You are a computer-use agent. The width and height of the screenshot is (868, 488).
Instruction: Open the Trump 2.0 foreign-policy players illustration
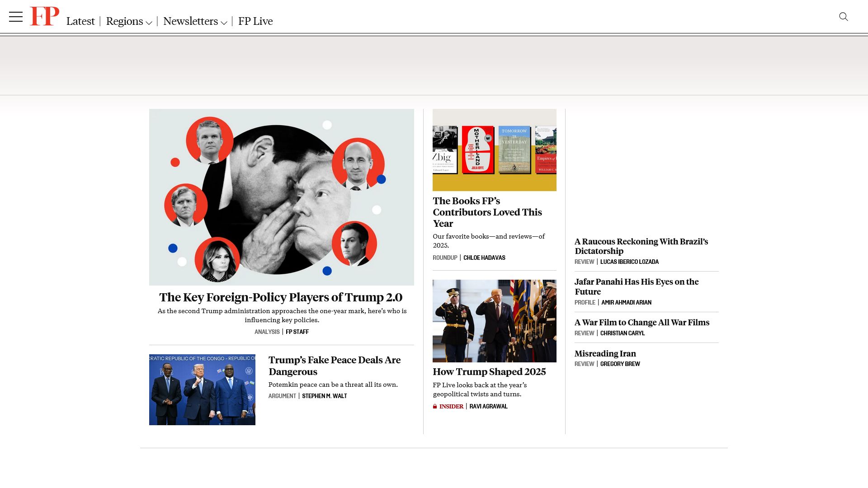point(282,197)
